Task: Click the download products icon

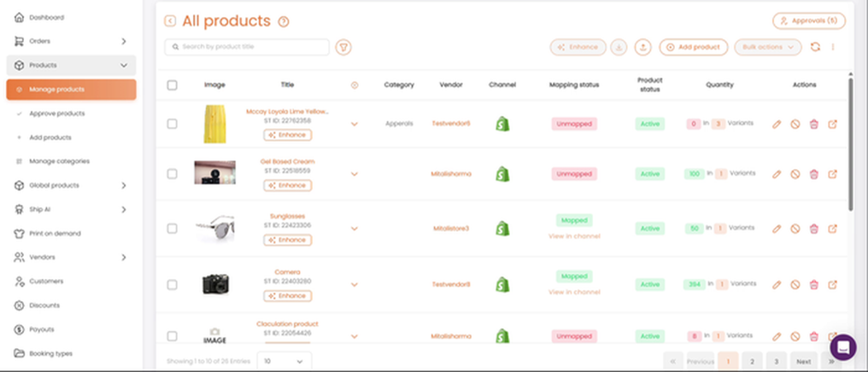Action: pyautogui.click(x=619, y=48)
